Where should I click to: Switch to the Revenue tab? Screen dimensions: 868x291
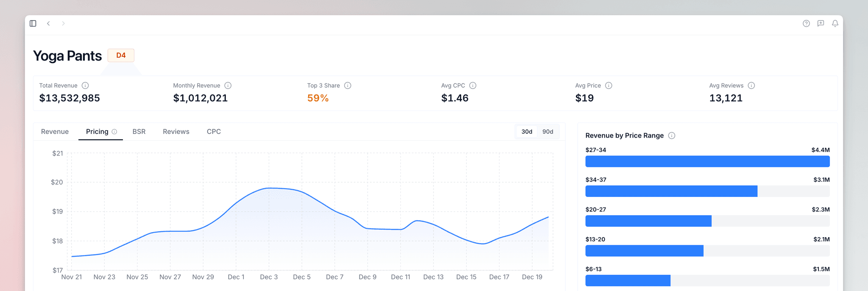55,132
